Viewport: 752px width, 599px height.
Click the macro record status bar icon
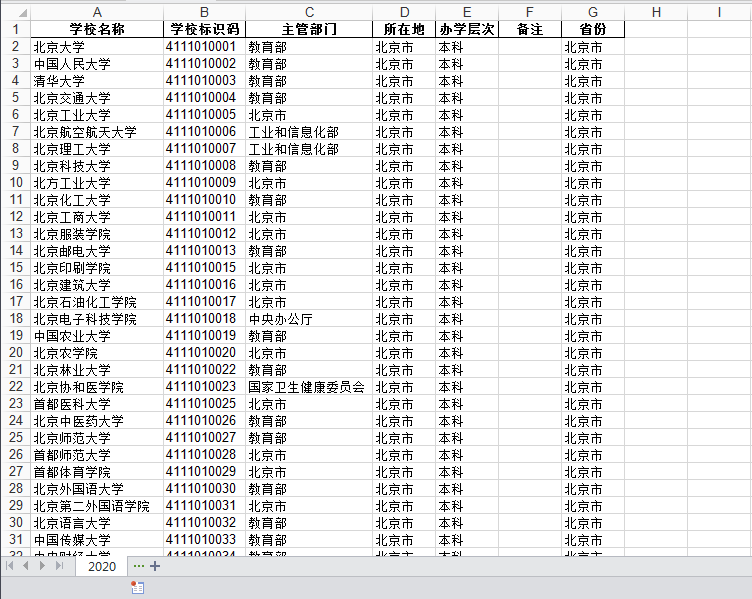137,587
